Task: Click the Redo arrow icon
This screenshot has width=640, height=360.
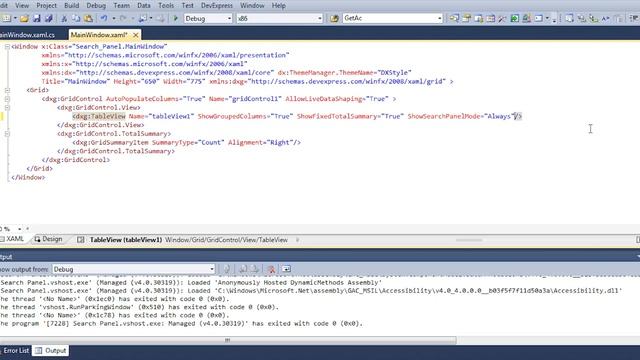Action: [123, 18]
